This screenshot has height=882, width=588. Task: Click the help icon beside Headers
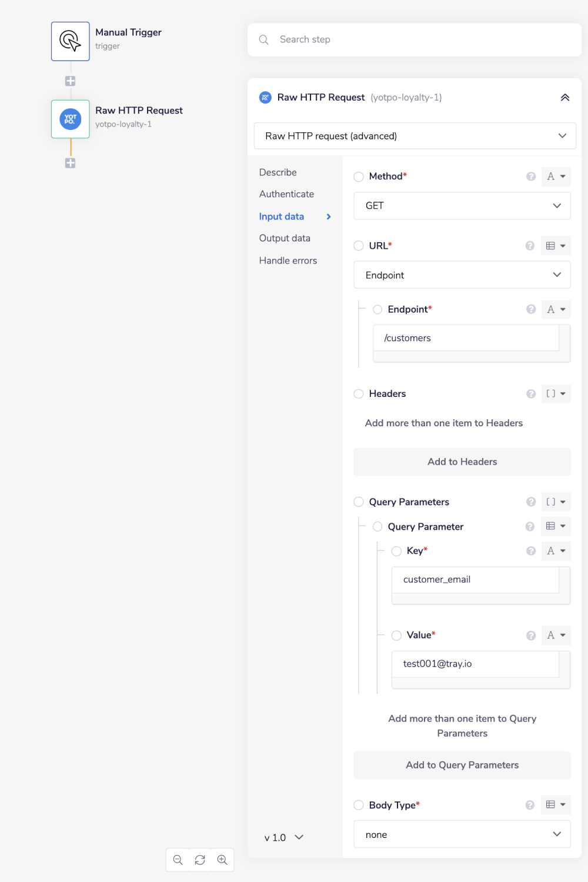531,394
